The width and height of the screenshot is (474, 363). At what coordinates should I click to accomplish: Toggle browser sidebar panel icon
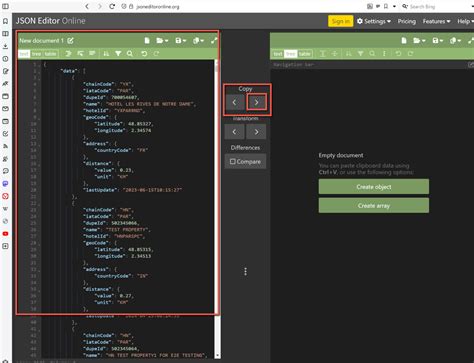5,6
